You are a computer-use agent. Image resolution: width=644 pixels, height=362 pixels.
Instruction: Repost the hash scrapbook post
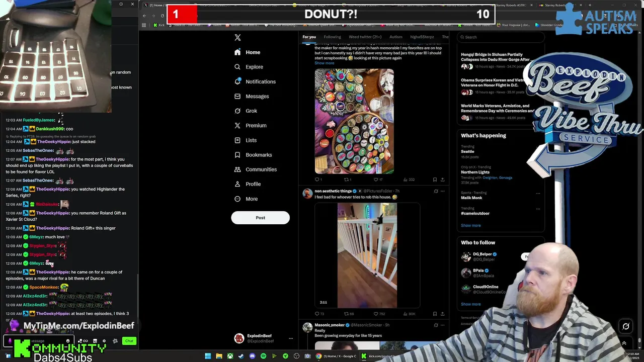point(347,179)
